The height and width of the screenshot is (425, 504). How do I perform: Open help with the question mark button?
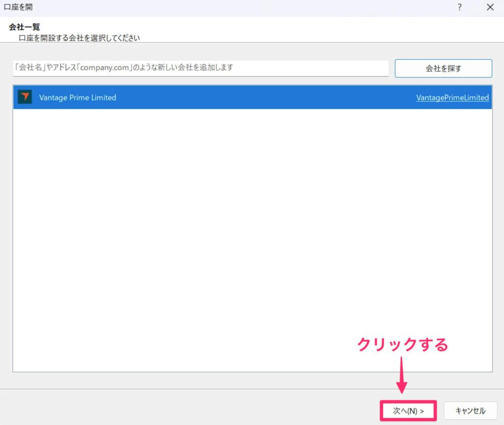tap(460, 7)
